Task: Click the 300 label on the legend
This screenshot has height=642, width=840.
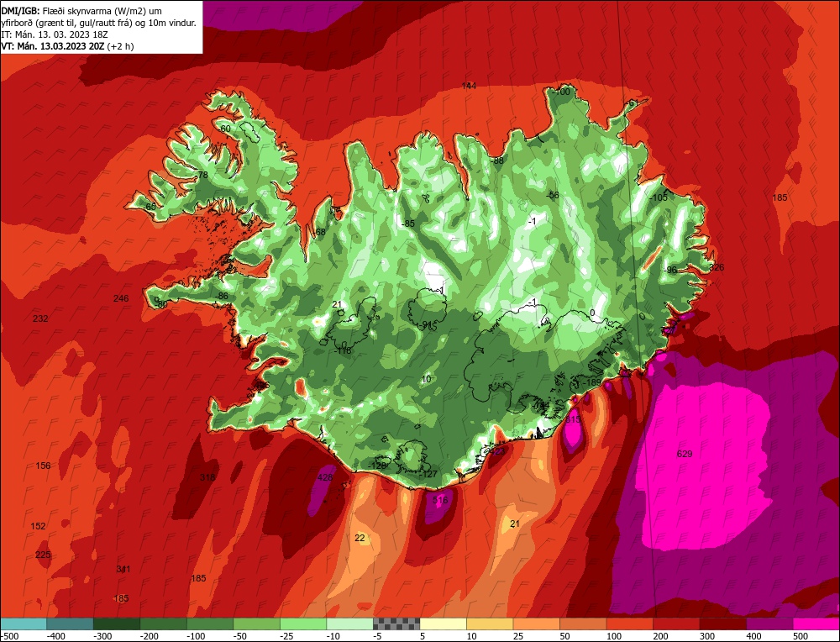Action: (707, 636)
